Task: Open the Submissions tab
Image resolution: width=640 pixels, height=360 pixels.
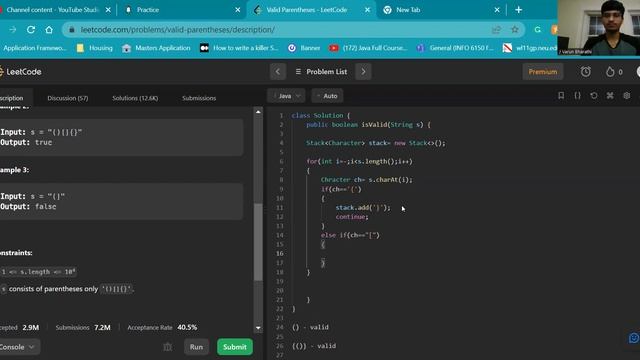Action: 199,98
